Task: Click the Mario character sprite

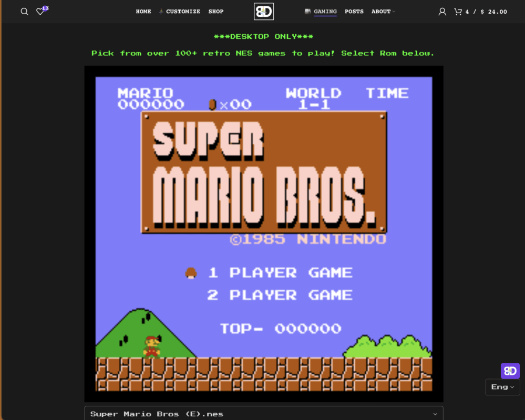Action: click(151, 346)
